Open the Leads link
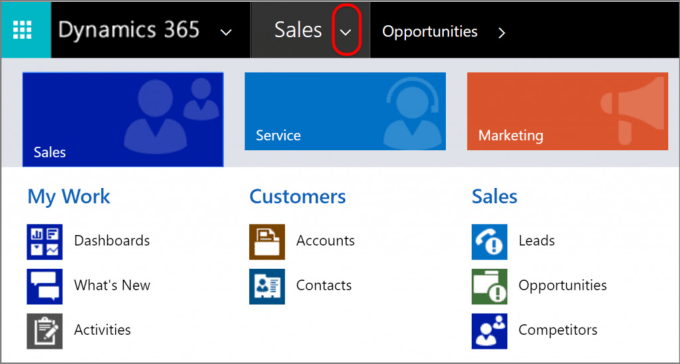 click(x=536, y=240)
